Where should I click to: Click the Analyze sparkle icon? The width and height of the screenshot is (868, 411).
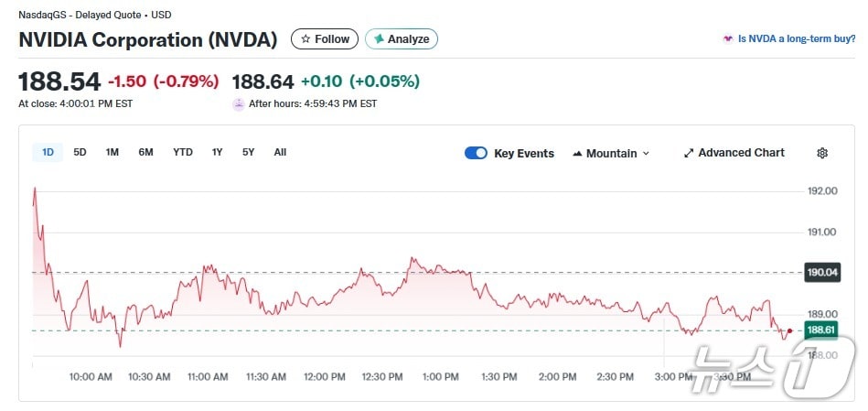pyautogui.click(x=378, y=39)
